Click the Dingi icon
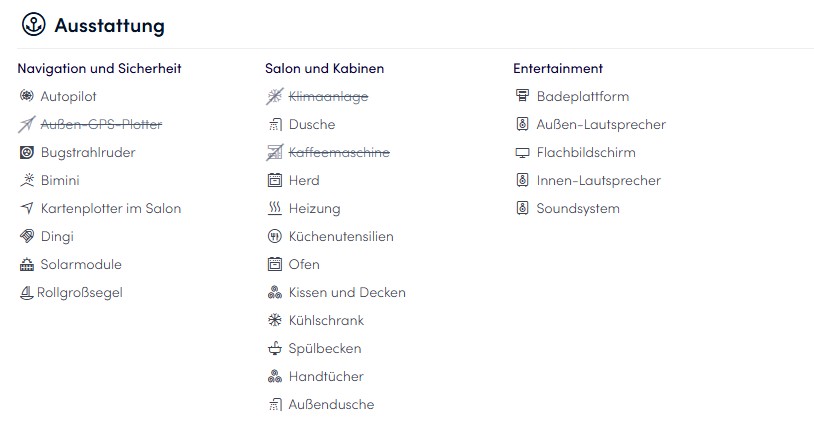Screen dimensions: 814x443 pyautogui.click(x=27, y=237)
